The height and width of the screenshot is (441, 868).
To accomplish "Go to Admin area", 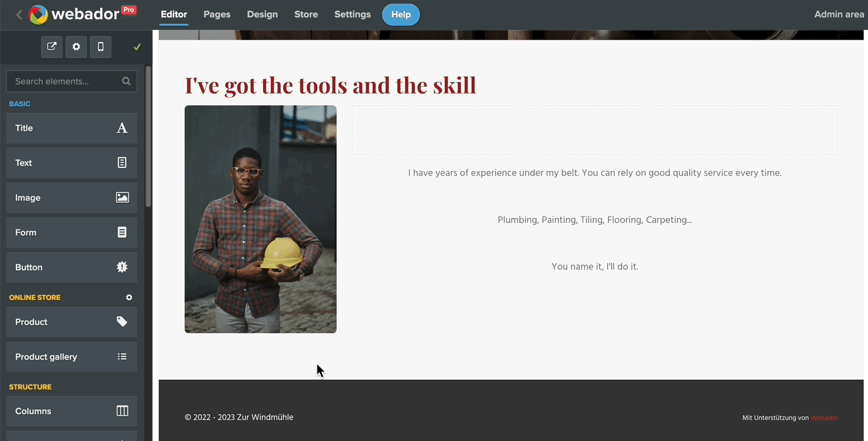I will pos(839,15).
